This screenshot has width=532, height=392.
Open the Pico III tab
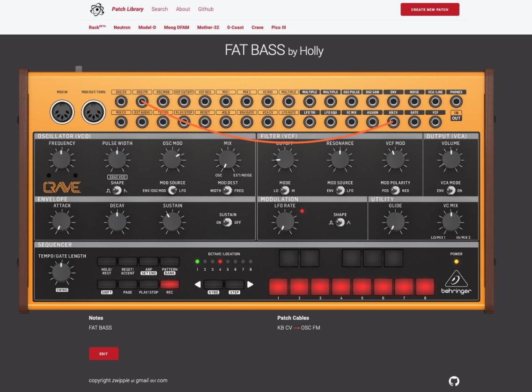[x=279, y=27]
